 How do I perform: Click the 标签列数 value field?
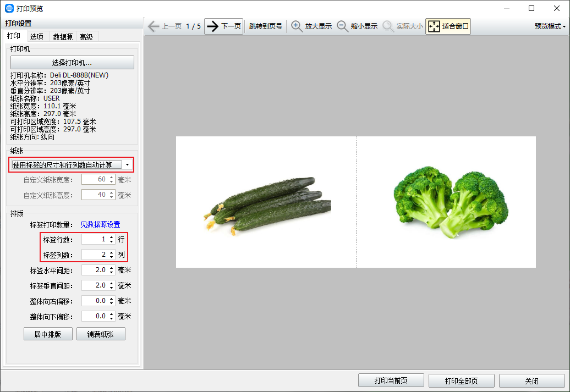point(95,255)
